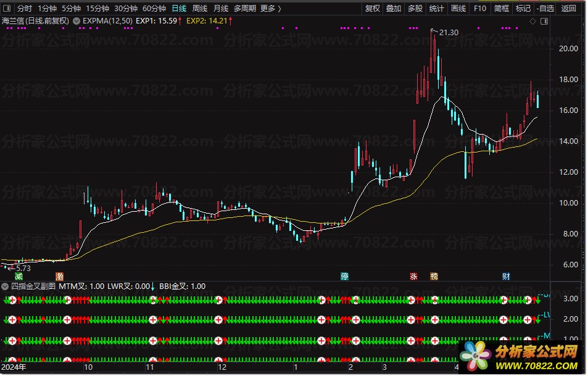Click the 海兰信(日线.前复权) stock title

[35, 21]
